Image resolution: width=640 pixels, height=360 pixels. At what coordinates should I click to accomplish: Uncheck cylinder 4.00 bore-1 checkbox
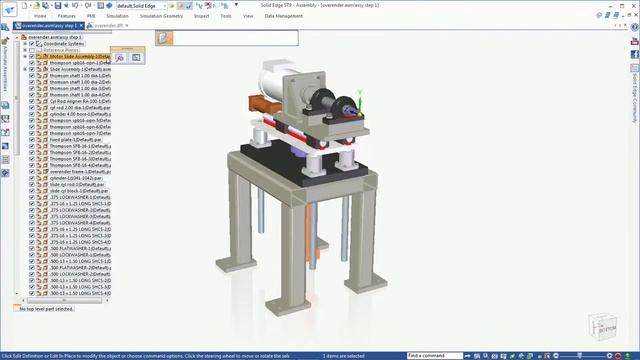[x=32, y=114]
